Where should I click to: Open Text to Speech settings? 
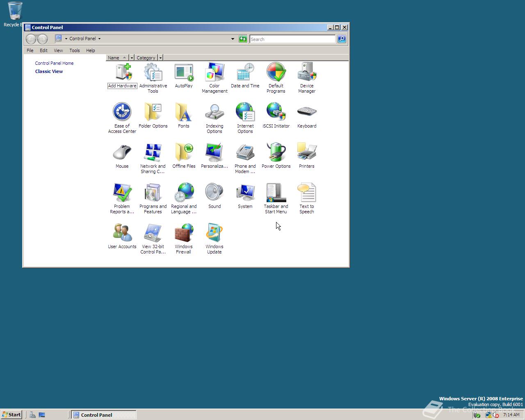pyautogui.click(x=307, y=199)
